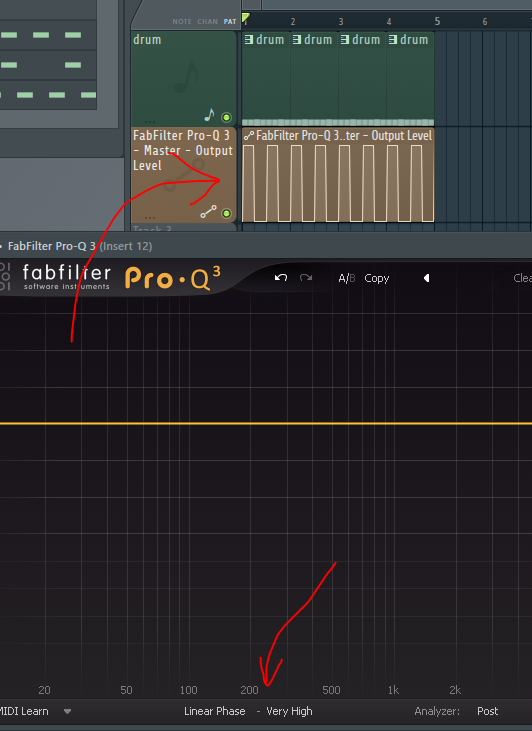Select the drum track header
Viewport: 532px width, 731px height.
184,78
